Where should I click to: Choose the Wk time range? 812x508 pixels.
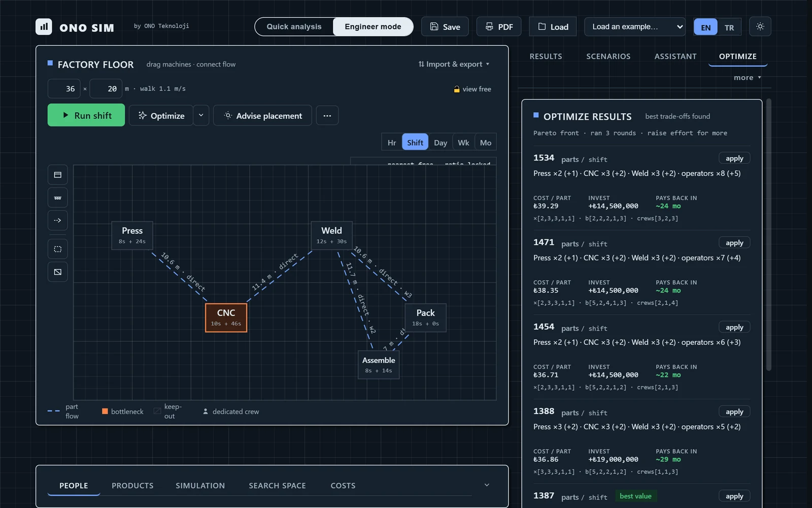click(x=463, y=142)
